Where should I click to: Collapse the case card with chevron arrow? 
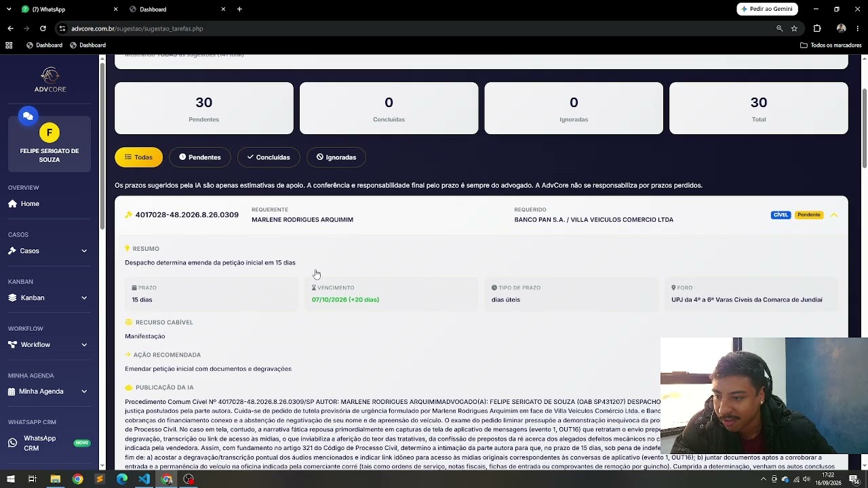click(834, 215)
